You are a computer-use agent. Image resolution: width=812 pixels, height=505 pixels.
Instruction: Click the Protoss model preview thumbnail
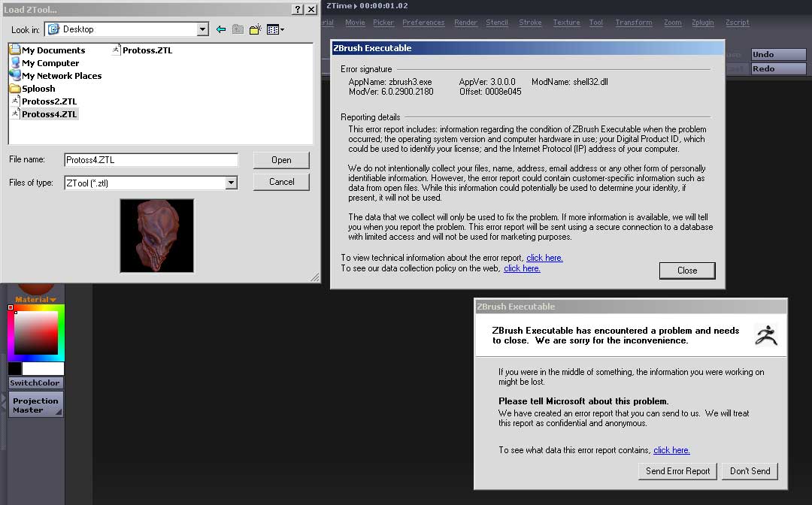click(x=157, y=235)
